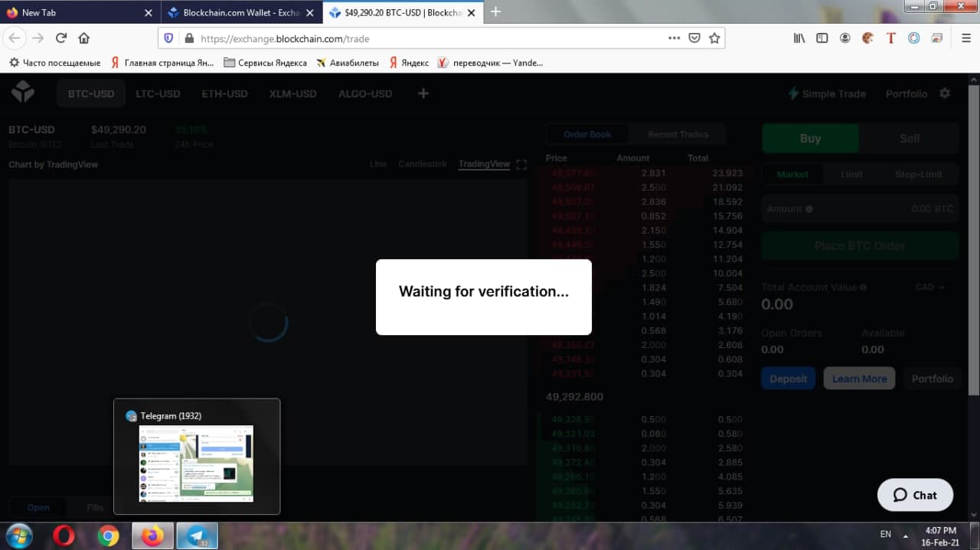Choose Limit order type
Viewport: 980px width, 550px height.
click(x=851, y=174)
